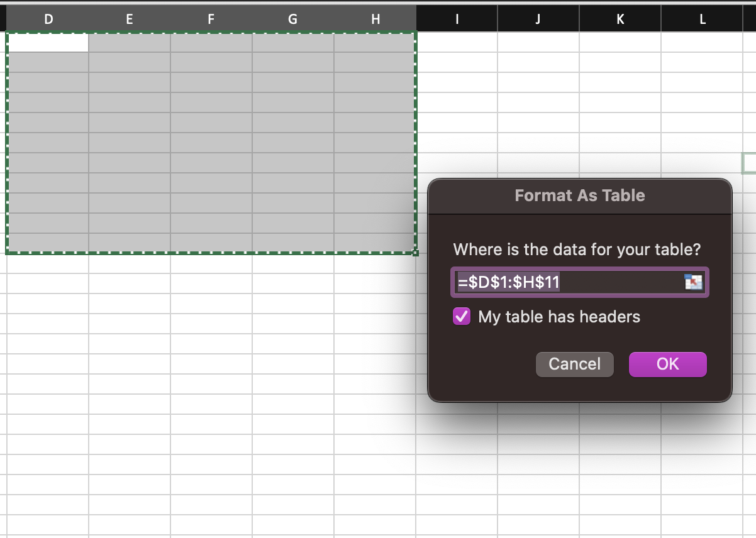Select the column D header
The height and width of the screenshot is (538, 756).
pos(48,19)
